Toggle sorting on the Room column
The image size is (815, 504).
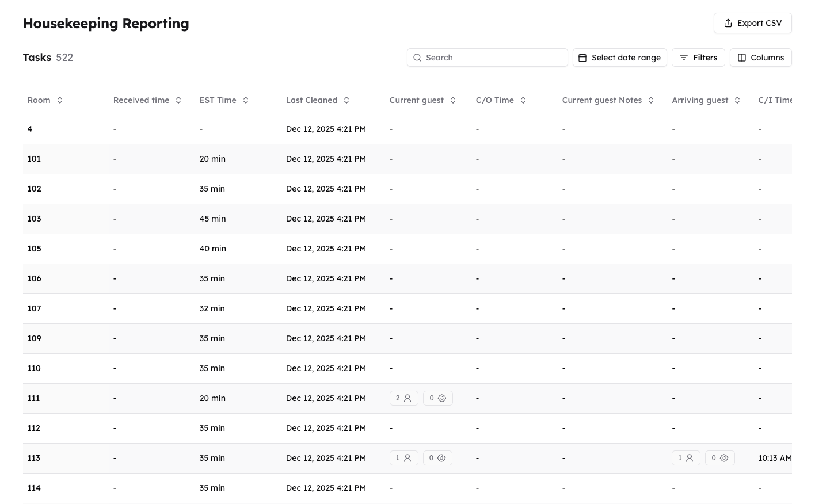tap(60, 100)
